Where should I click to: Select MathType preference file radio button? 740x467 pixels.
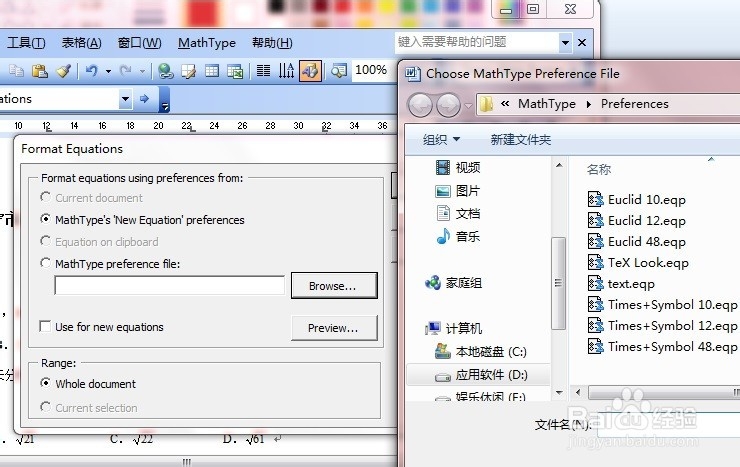45,263
